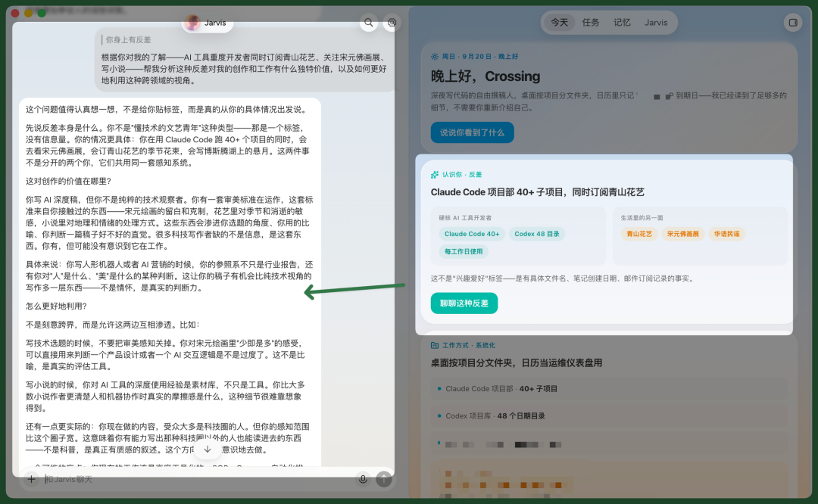Open search in the Jarvis chat header

coord(369,23)
